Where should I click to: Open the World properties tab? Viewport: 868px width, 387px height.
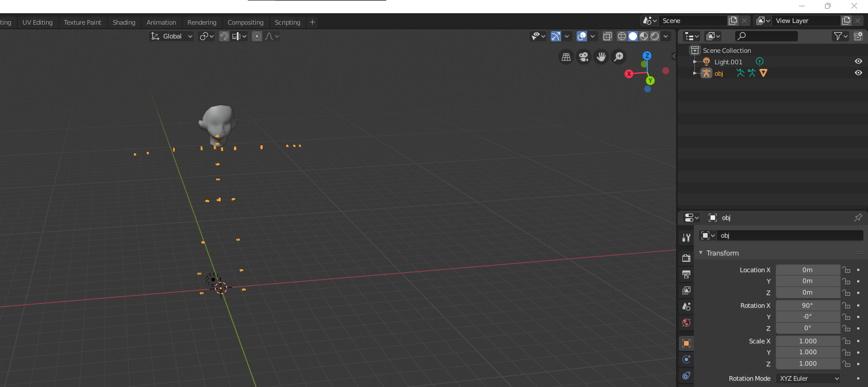click(x=686, y=323)
